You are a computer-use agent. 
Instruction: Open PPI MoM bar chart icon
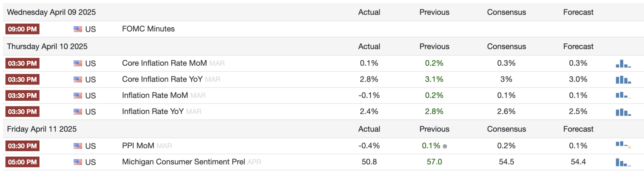[x=623, y=145]
